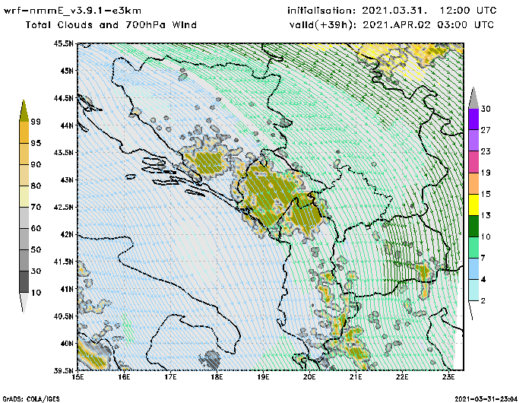Click the title Total Clouds and 700hPa Wind
532x403 pixels.
click(x=111, y=25)
